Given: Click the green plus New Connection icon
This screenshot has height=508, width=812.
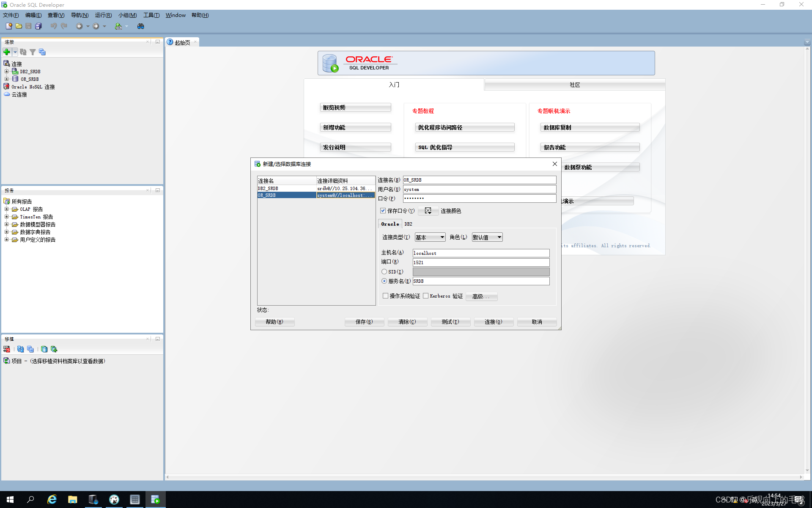Looking at the screenshot, I should [7, 52].
